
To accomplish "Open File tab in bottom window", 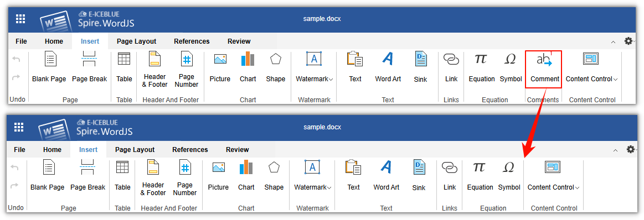I will 20,150.
